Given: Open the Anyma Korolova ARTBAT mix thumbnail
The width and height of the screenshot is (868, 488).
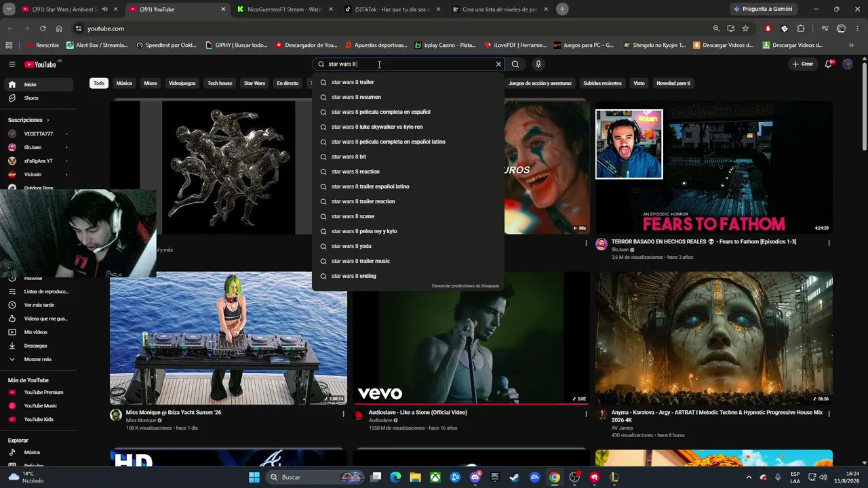Looking at the screenshot, I should coord(713,338).
